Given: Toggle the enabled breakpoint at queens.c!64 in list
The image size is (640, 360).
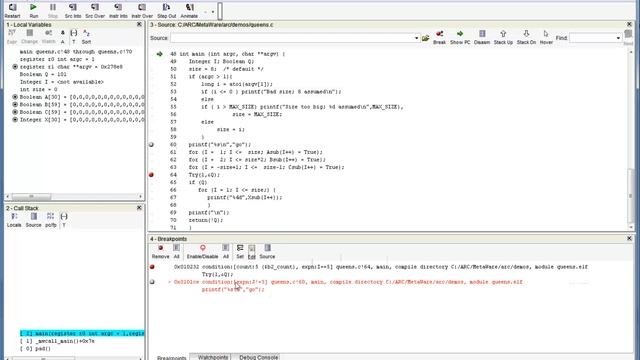Looking at the screenshot, I should tap(152, 267).
